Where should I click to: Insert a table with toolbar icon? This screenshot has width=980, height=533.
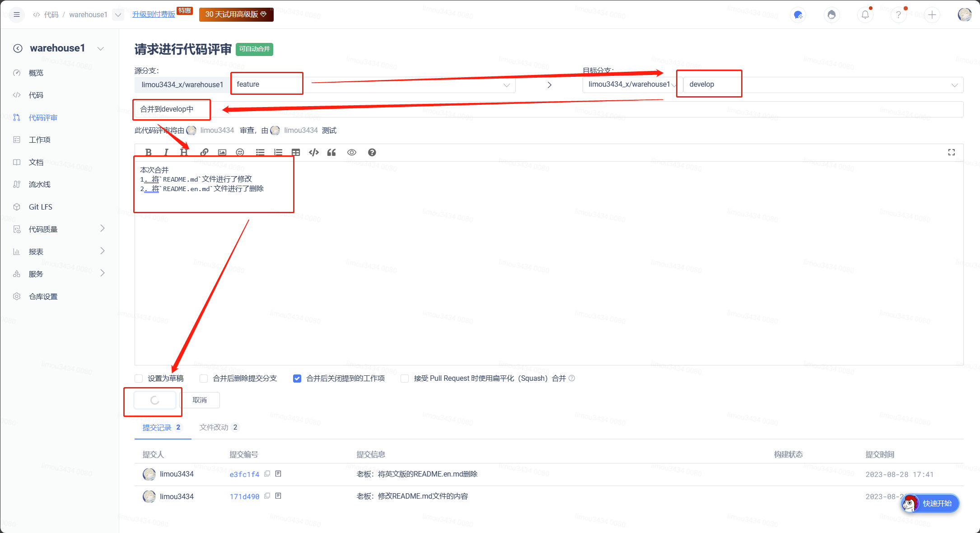click(x=296, y=152)
